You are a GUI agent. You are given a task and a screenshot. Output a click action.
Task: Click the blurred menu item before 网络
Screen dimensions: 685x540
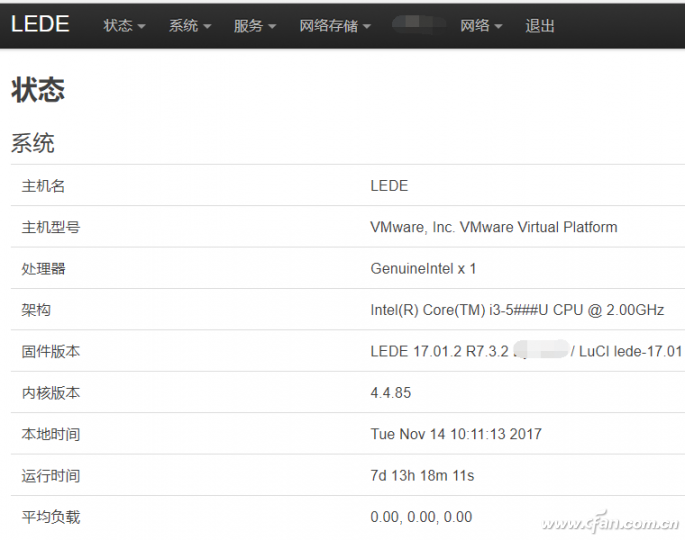click(418, 26)
